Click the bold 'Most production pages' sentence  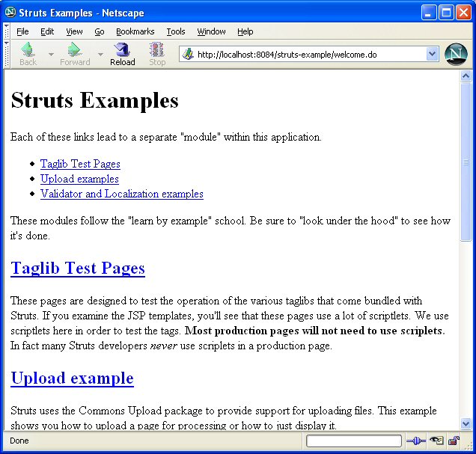coord(315,331)
